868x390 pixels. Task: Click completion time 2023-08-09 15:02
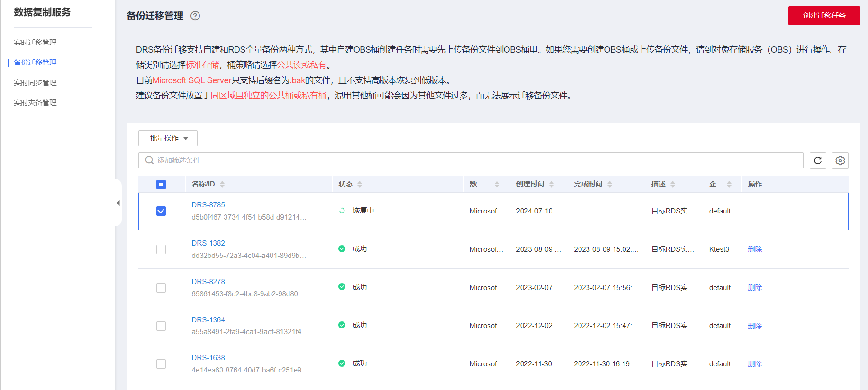coord(606,249)
